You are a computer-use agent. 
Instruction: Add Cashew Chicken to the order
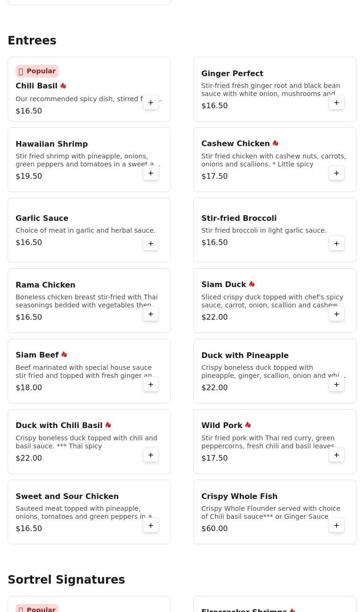(x=337, y=173)
